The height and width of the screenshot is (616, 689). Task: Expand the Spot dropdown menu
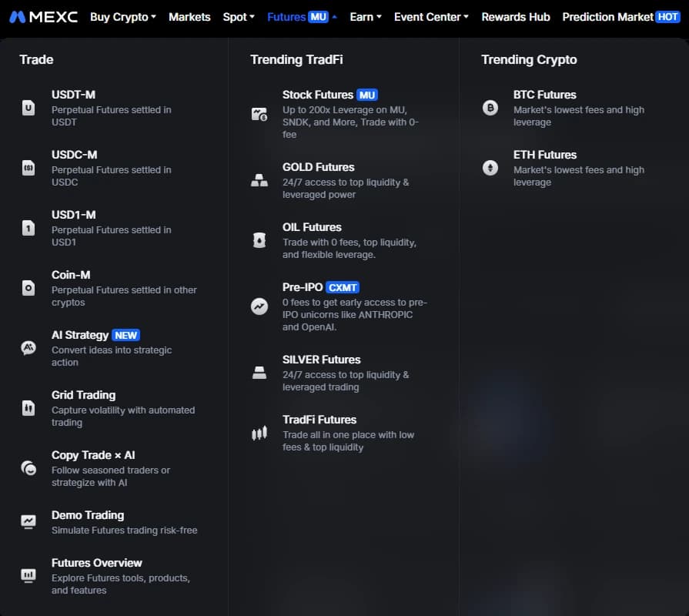239,17
